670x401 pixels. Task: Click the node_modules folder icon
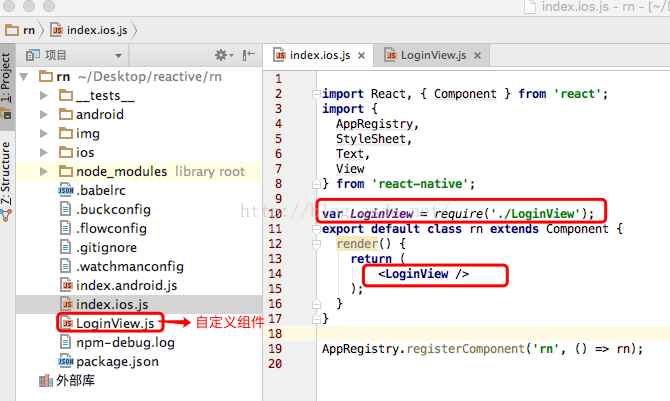tap(66, 171)
